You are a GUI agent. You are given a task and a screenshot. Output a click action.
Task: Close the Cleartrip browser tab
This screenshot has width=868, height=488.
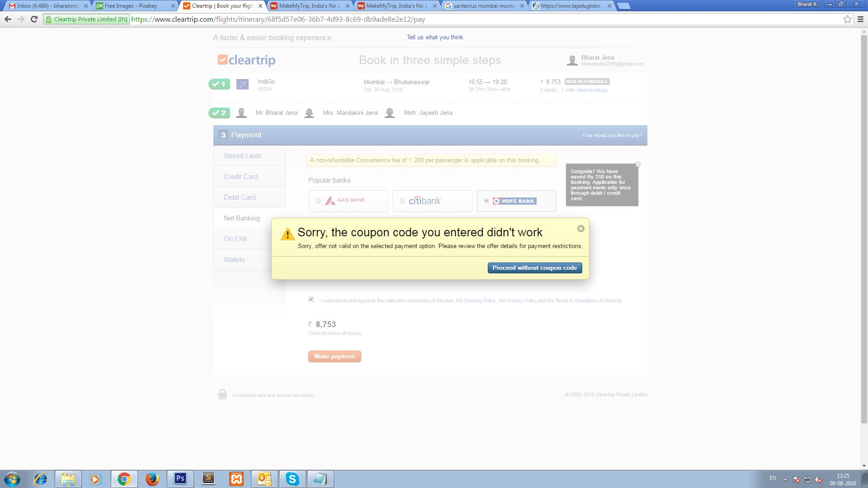pos(260,6)
